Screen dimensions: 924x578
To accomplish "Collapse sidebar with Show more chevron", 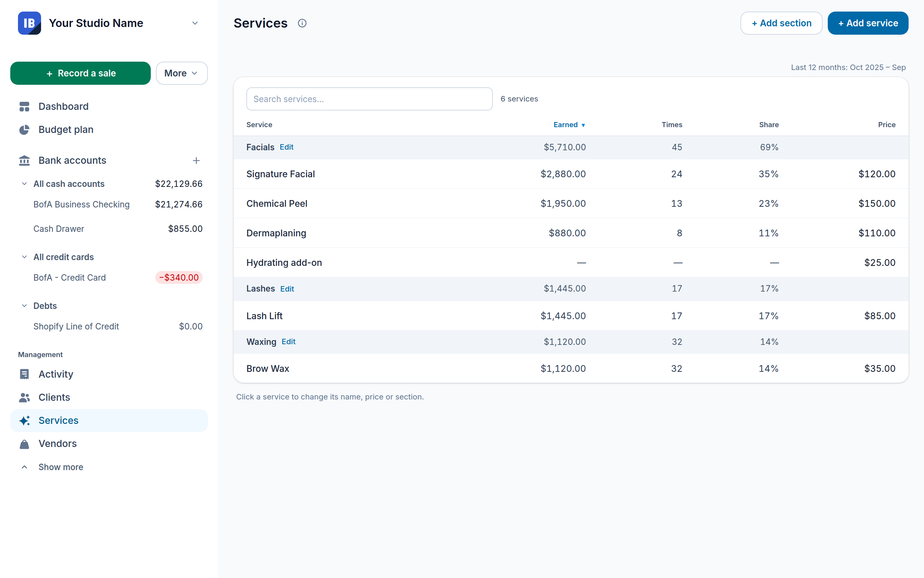I will point(24,467).
